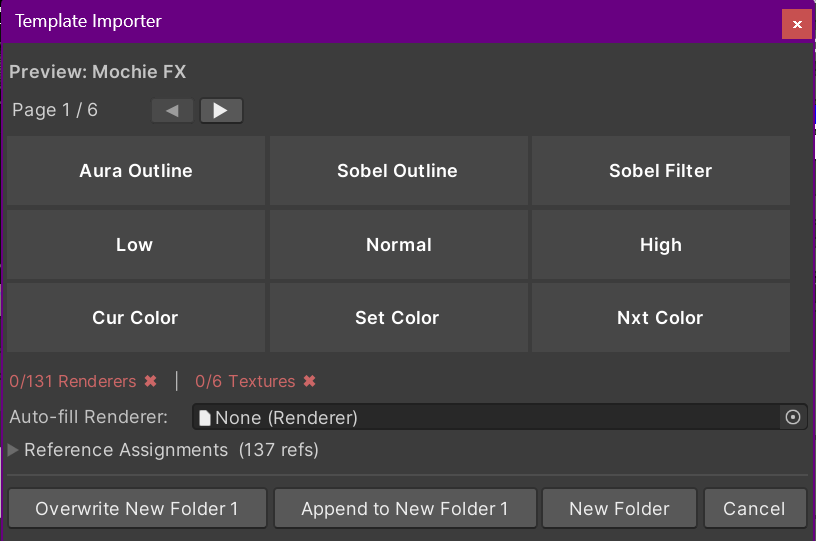Screen dimensions: 816x541
Task: Select the Sobel Outline preview tile
Action: [x=399, y=171]
